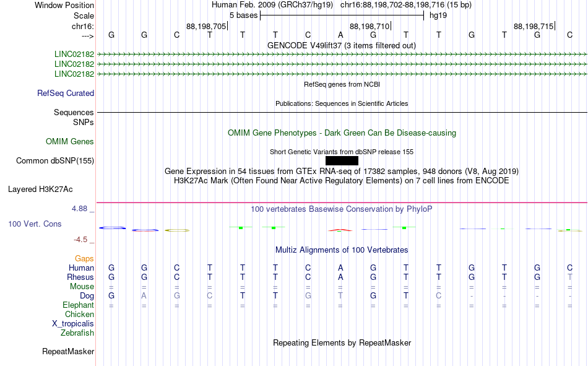
Task: Click the 88,198,715 coordinate marker
Action: (x=534, y=26)
